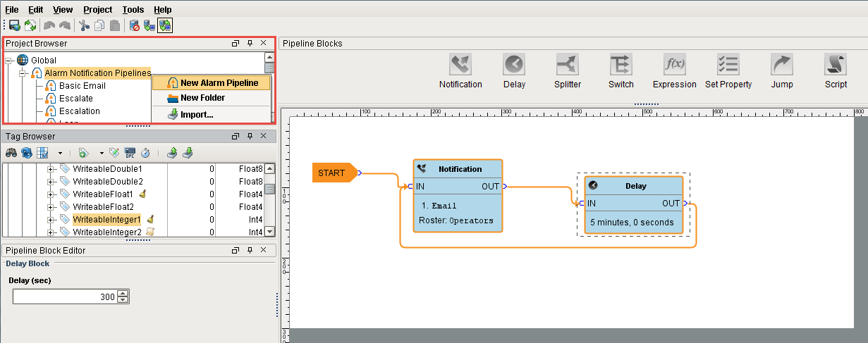The height and width of the screenshot is (343, 868).
Task: Expand the WriteableDouble2 tag
Action: coord(51,182)
